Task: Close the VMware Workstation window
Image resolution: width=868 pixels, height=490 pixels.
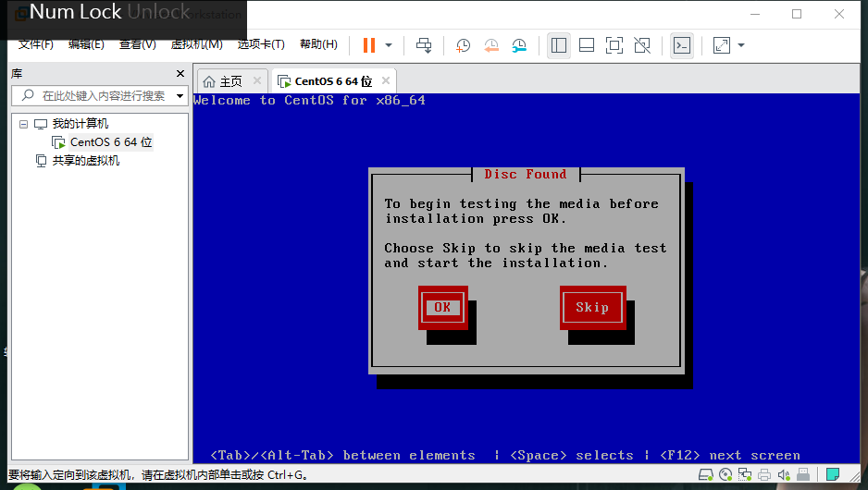Action: coord(839,14)
